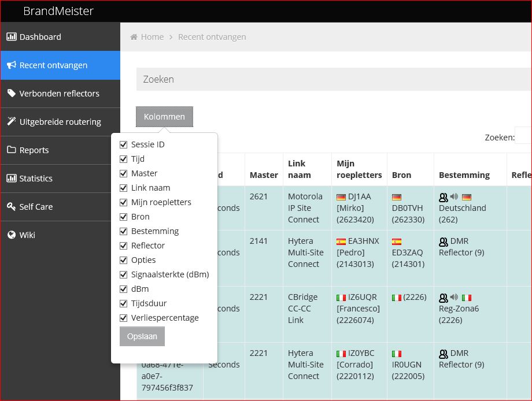Click the megaphone icon for Recent ontvangen
The height and width of the screenshot is (401, 532).
pyautogui.click(x=11, y=65)
